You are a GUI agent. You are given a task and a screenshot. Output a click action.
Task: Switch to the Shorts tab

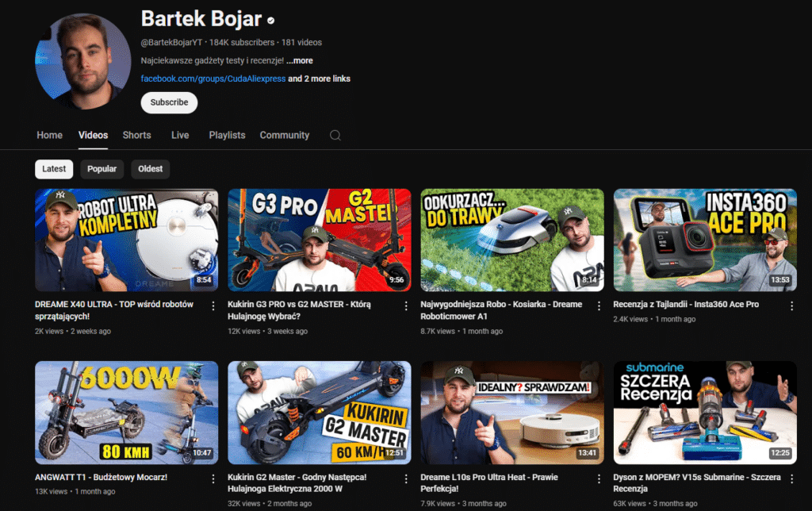(136, 136)
